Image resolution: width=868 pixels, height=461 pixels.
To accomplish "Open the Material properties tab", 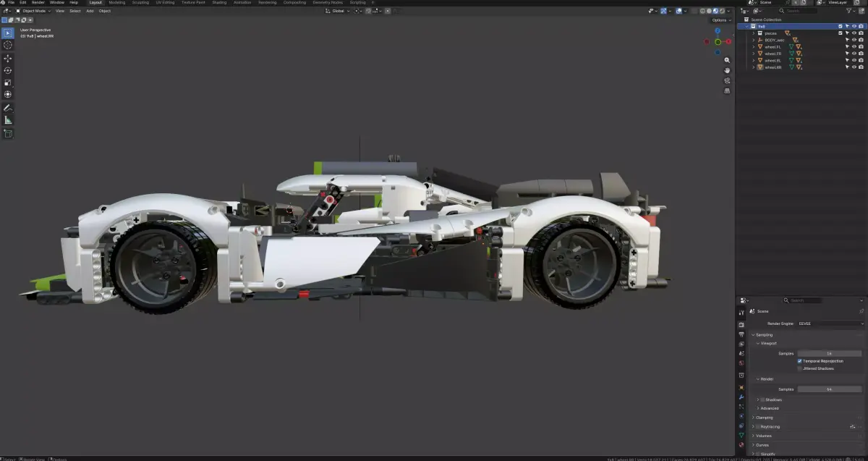I will pyautogui.click(x=741, y=444).
